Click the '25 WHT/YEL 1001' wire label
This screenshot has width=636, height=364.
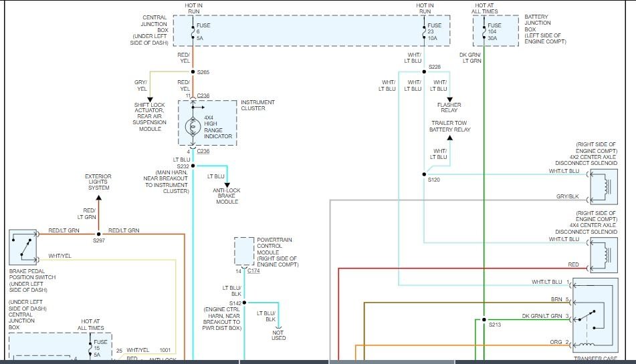[144, 350]
